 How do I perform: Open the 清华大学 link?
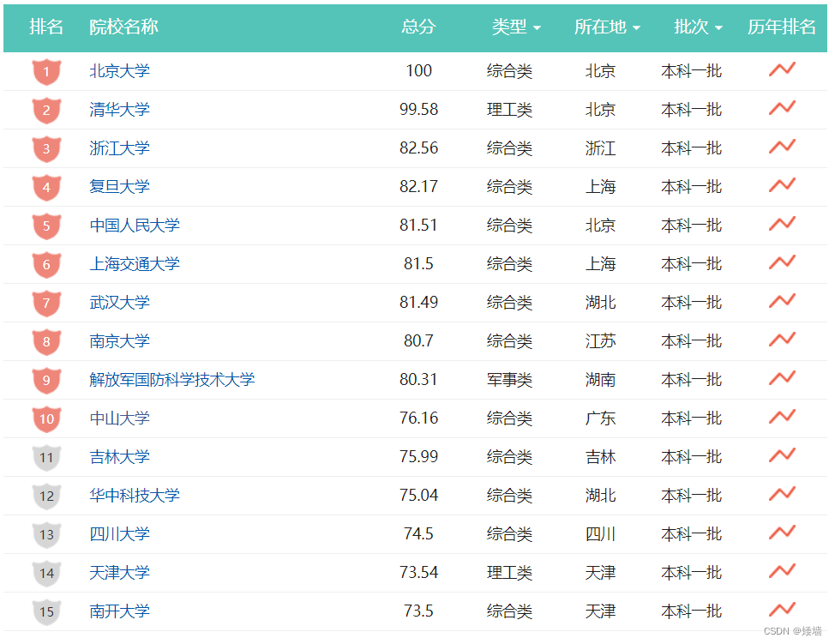(120, 110)
